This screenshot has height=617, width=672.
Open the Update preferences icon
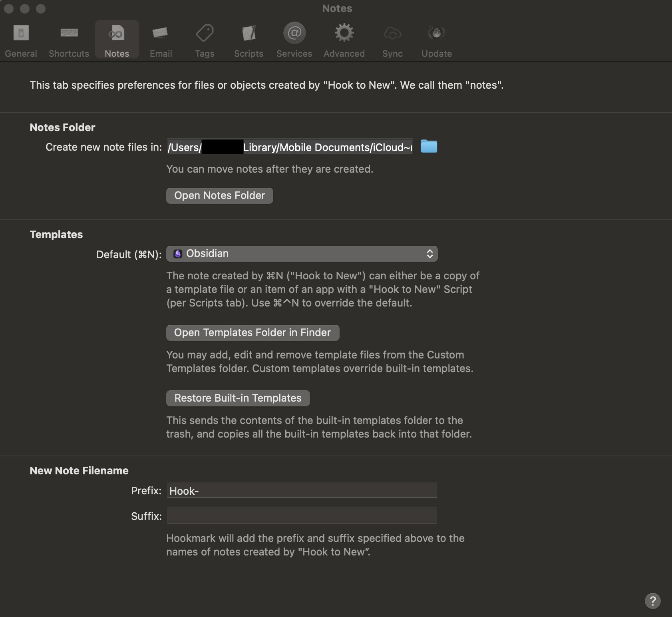point(436,33)
